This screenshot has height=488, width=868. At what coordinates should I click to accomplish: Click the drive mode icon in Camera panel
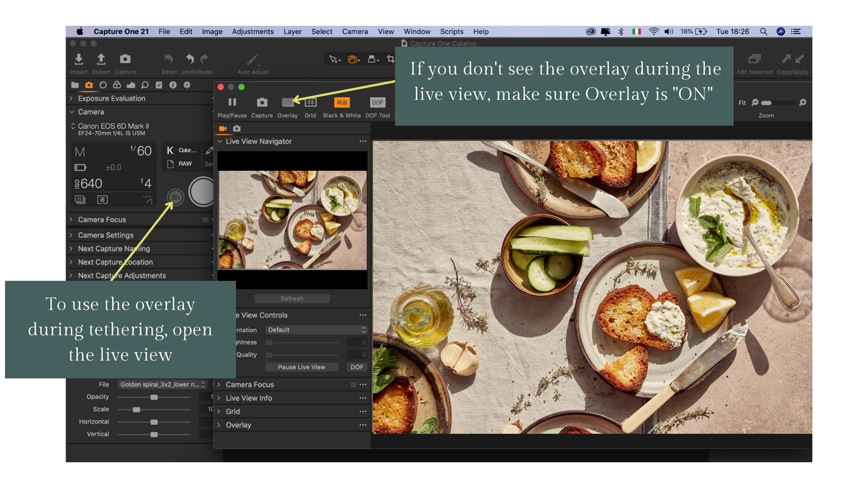pyautogui.click(x=80, y=200)
